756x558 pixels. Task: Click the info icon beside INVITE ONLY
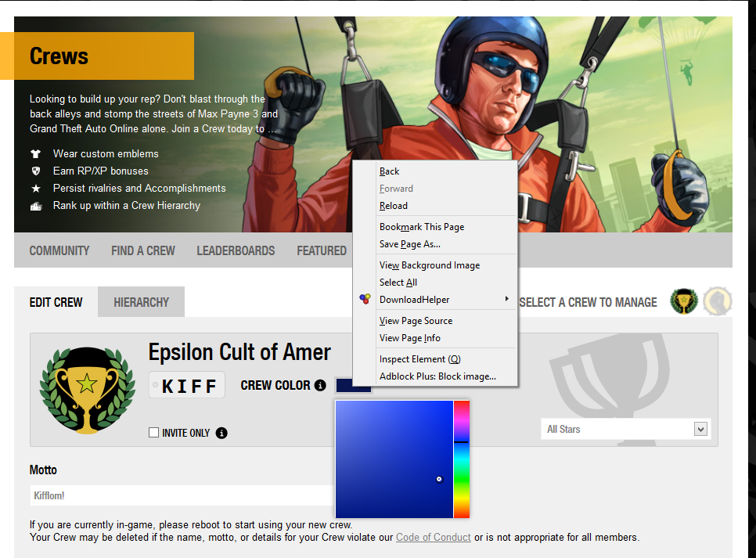pos(221,433)
